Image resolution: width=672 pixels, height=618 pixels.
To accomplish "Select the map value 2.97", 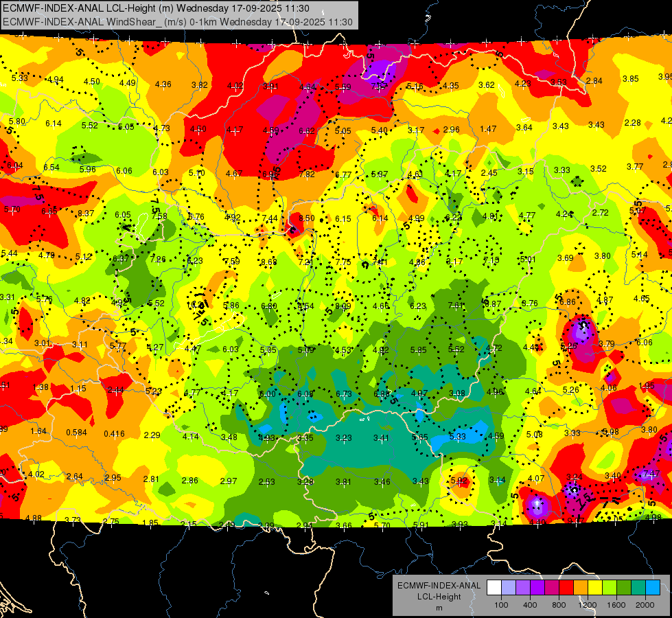I will click(229, 481).
